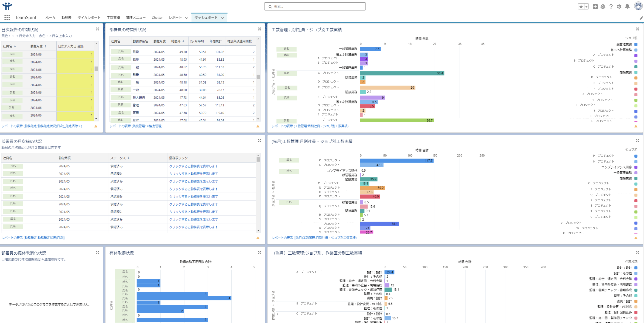Switch to the 勤務表 tab
The height and width of the screenshot is (325, 644).
point(66,18)
